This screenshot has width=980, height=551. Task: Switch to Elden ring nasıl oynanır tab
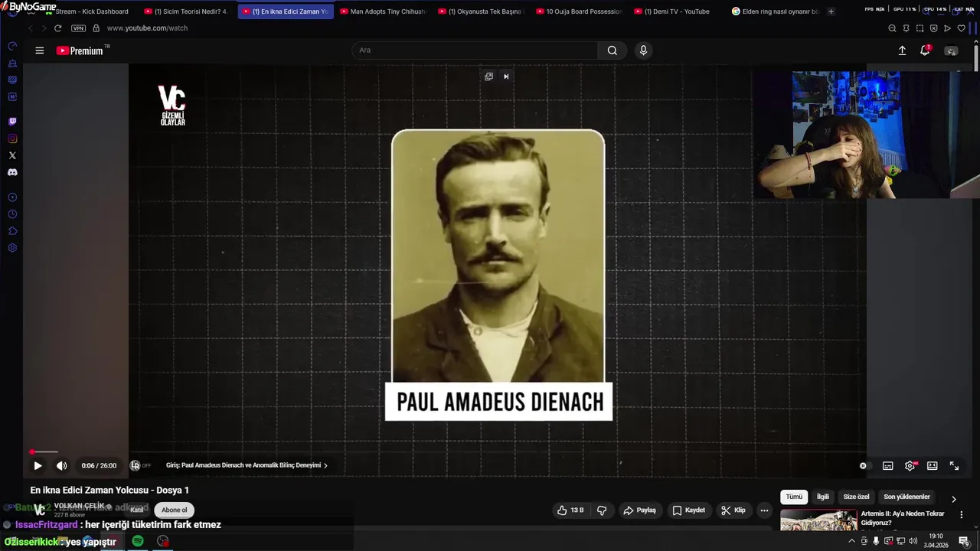pyautogui.click(x=774, y=11)
